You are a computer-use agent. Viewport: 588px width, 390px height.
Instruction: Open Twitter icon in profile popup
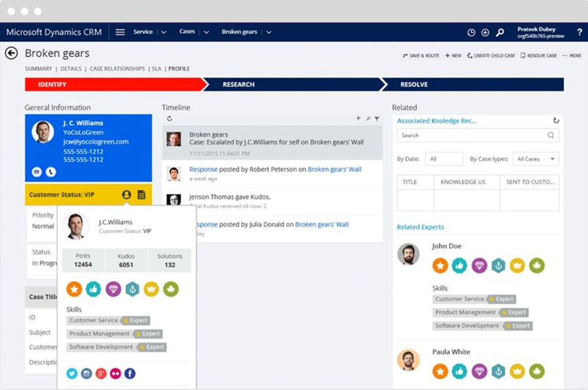pos(72,373)
